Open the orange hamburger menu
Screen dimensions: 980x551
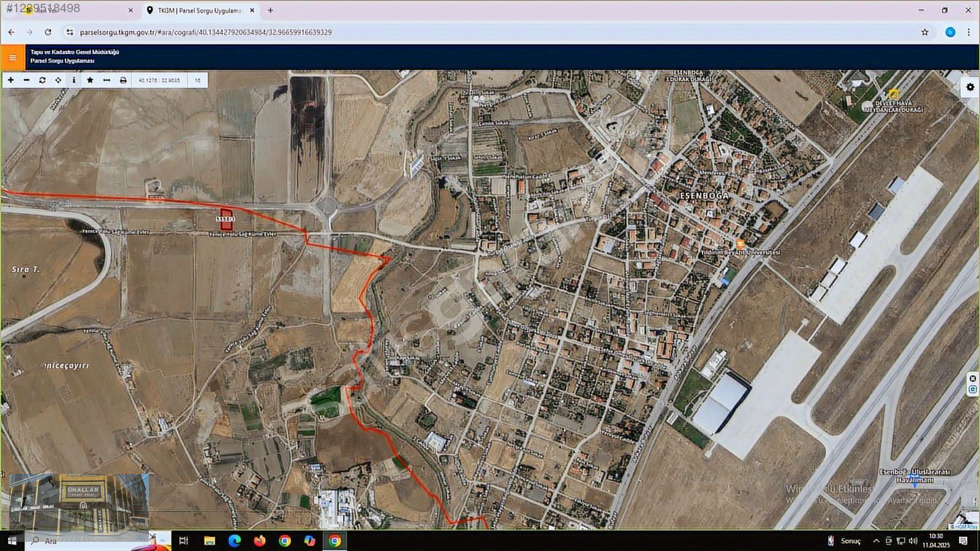[12, 58]
